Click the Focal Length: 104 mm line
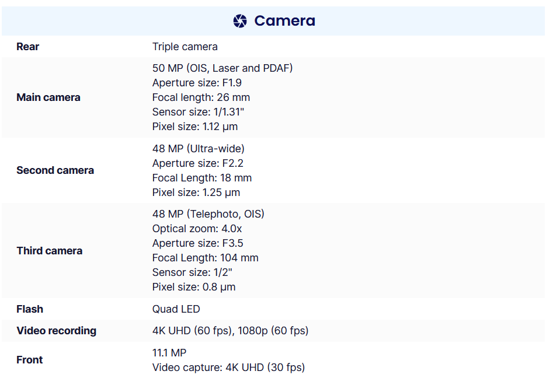Viewport: 546px width, 392px height. point(205,258)
